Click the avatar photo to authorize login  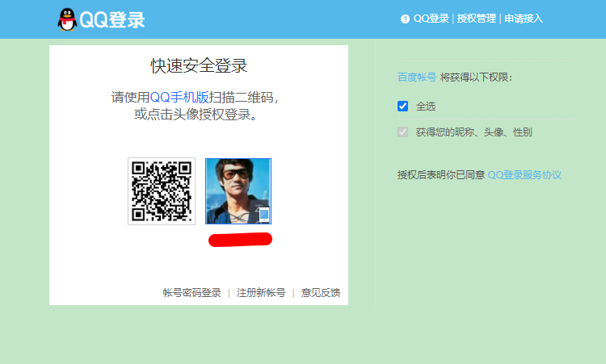click(x=238, y=191)
